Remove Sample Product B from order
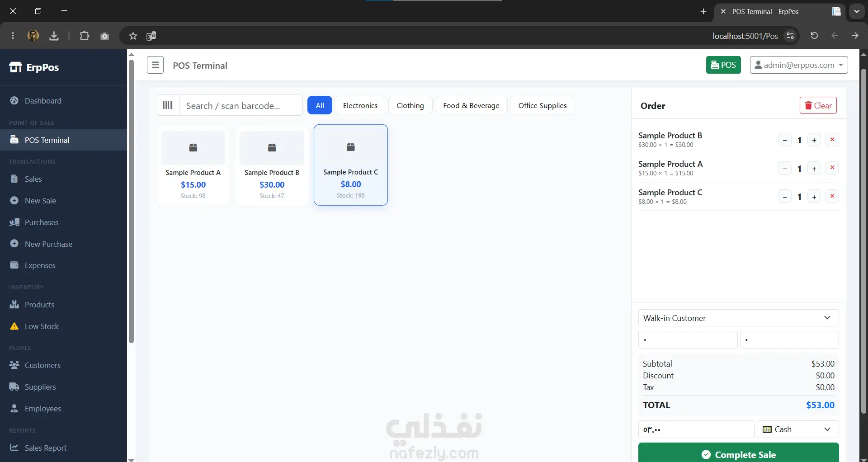 pyautogui.click(x=832, y=140)
